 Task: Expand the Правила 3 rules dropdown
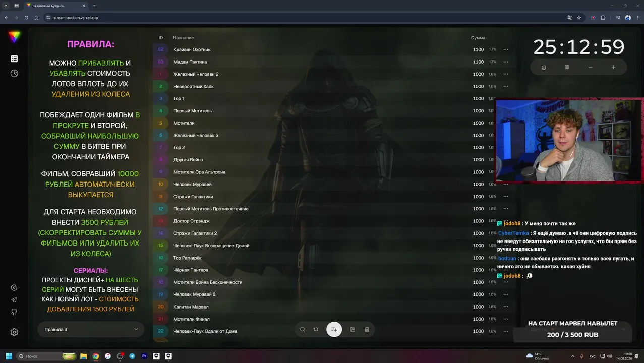pyautogui.click(x=91, y=329)
